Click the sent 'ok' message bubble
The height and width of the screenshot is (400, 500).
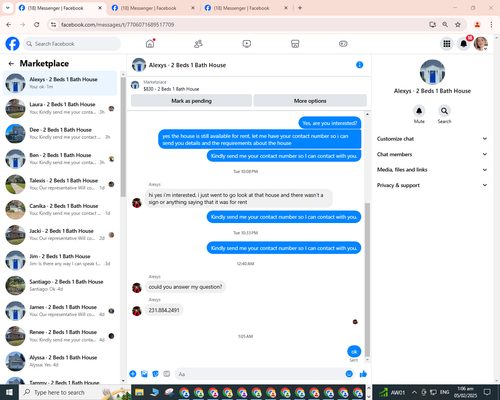pos(354,351)
